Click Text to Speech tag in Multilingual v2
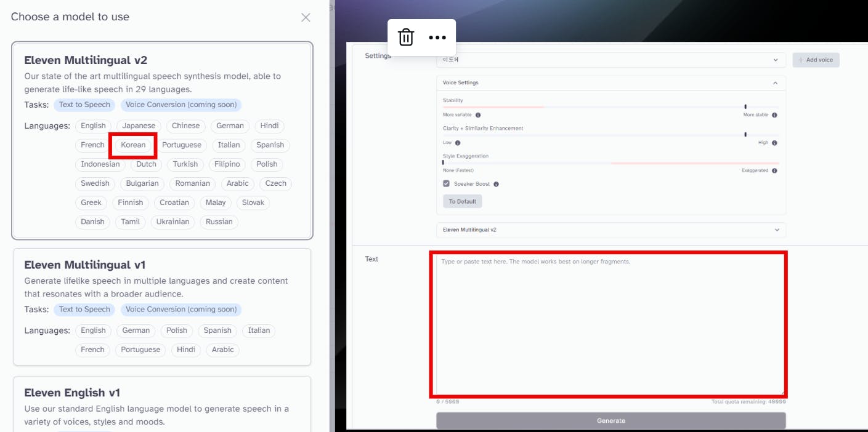 [x=84, y=105]
